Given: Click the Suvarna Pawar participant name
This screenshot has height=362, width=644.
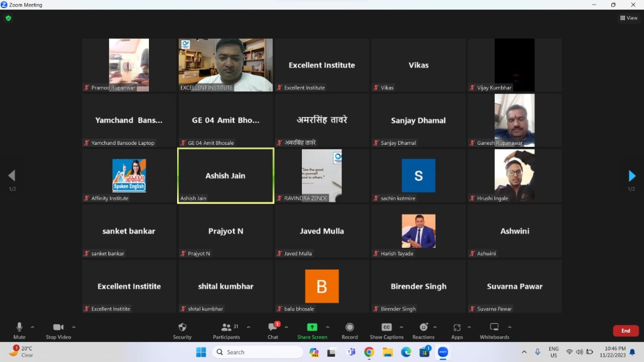Looking at the screenshot, I should tap(515, 286).
